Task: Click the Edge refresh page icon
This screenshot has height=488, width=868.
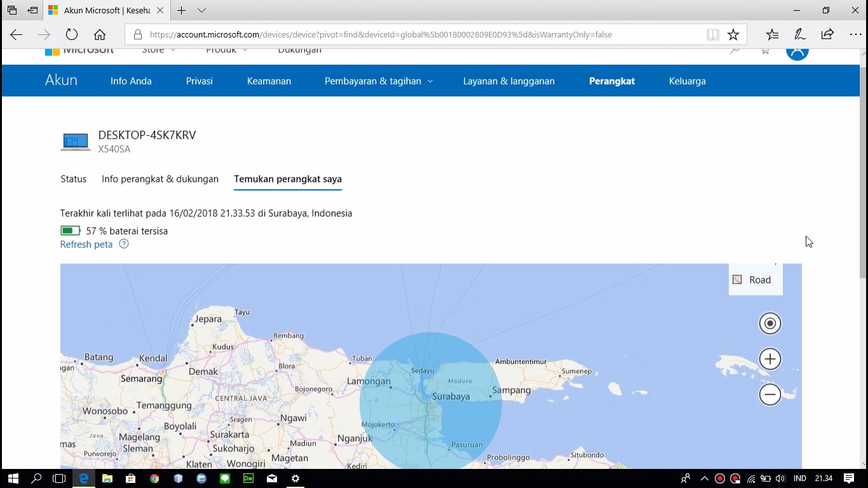Action: pyautogui.click(x=72, y=35)
